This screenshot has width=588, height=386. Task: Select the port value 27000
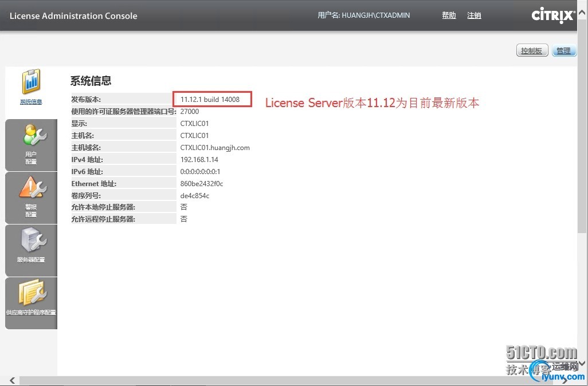tap(190, 111)
